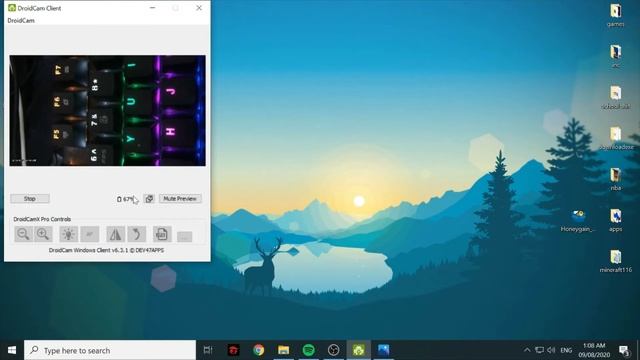Screen dimensions: 640x360
Task: Launch Google Chrome from taskbar
Action: click(x=258, y=350)
